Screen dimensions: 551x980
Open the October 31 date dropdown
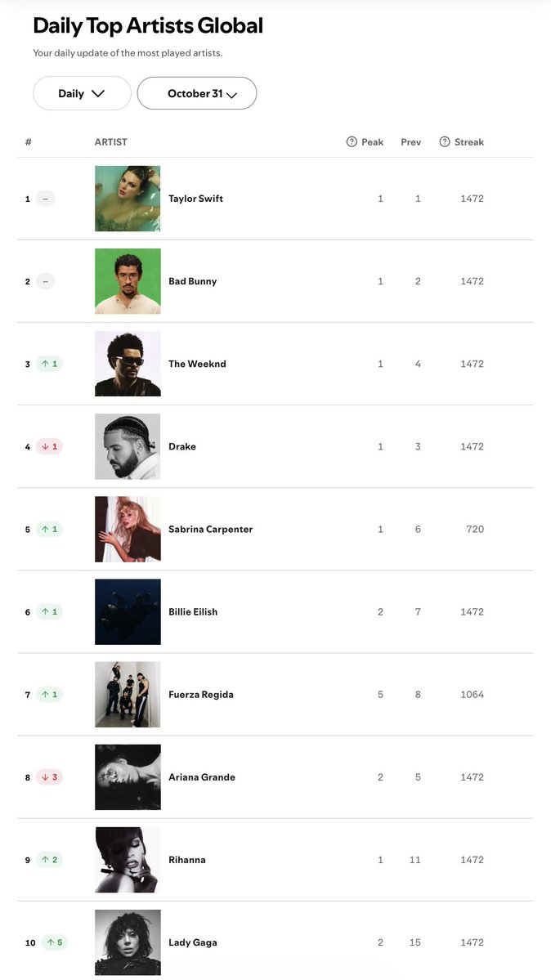click(x=197, y=93)
